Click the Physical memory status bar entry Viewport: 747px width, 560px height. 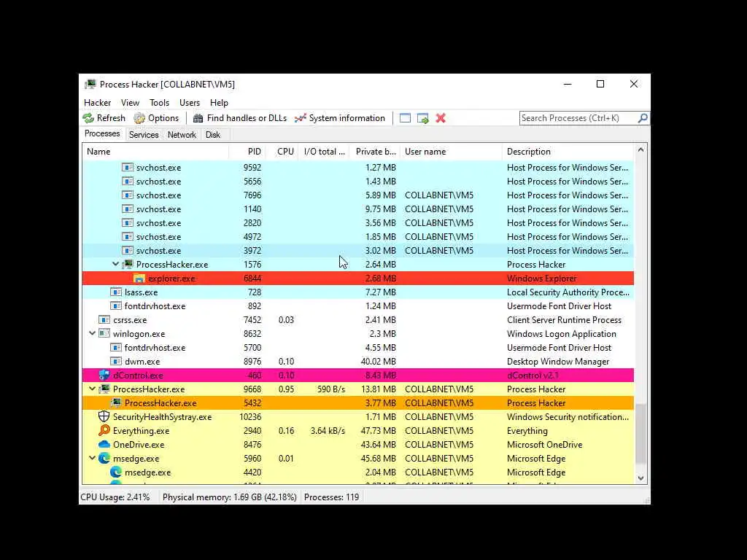click(x=230, y=497)
